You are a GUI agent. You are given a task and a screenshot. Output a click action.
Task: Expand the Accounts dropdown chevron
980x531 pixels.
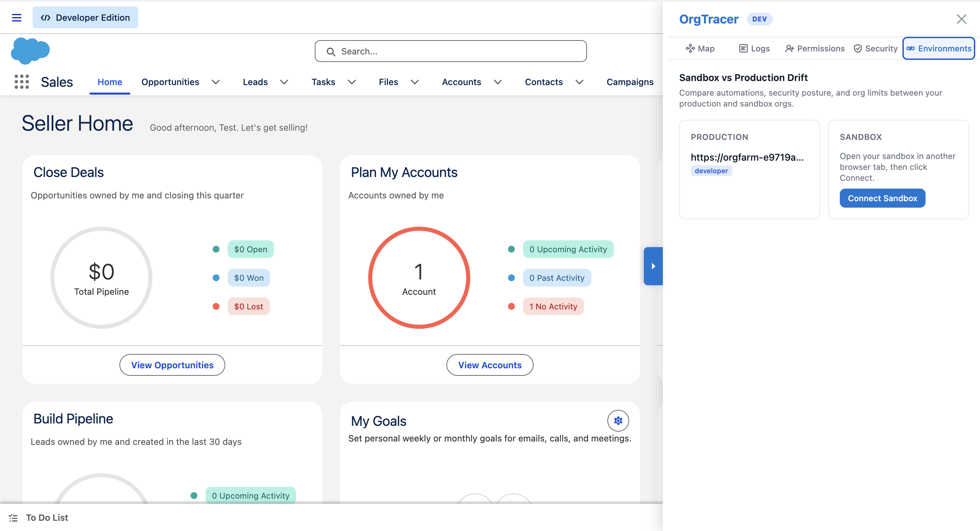497,82
